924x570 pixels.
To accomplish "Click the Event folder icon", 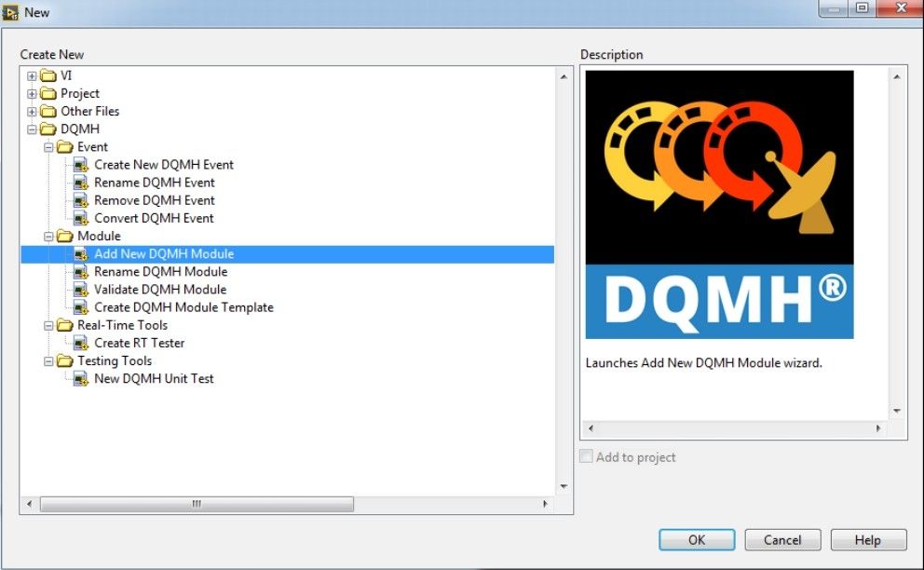I will pos(65,147).
